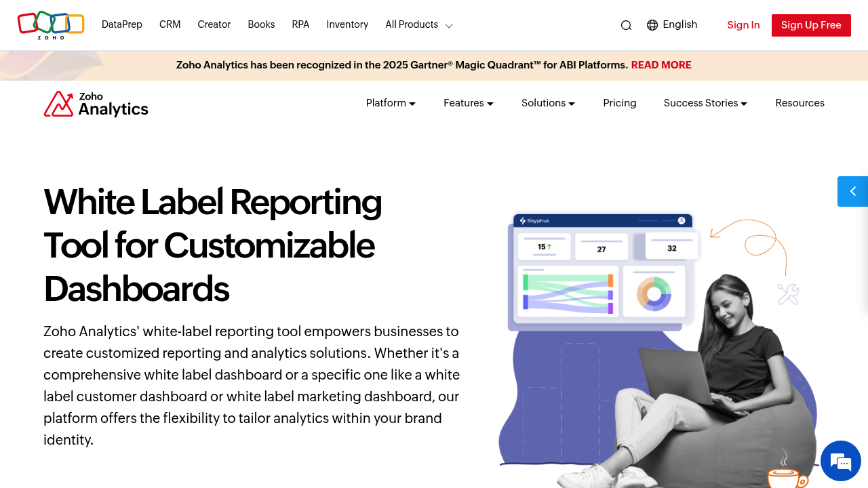Screen dimensions: 868x488
Task: Open search using the magnifier icon
Action: (x=625, y=25)
